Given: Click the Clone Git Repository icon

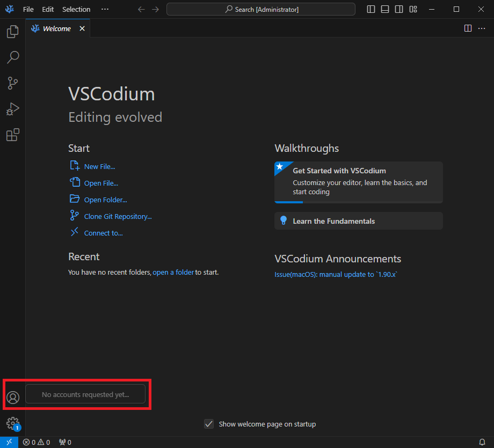Looking at the screenshot, I should click(74, 215).
